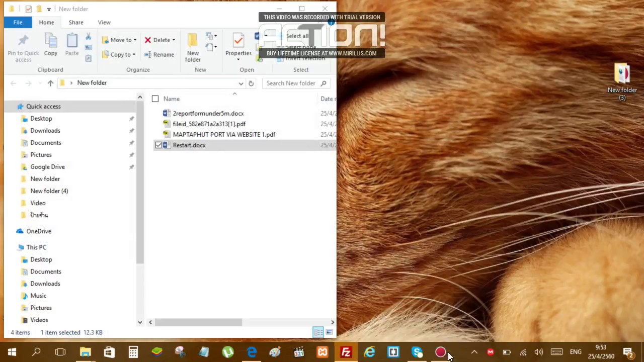The height and width of the screenshot is (362, 644).
Task: Click the Rename button
Action: tap(159, 54)
